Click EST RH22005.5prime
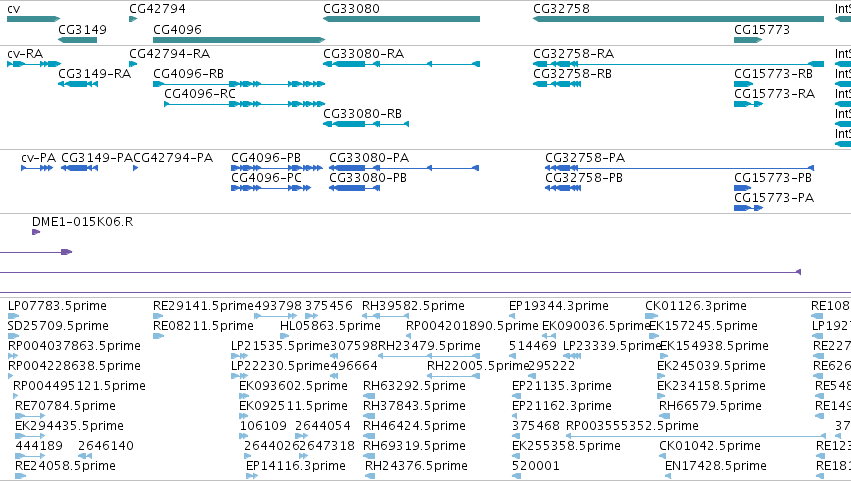 tap(478, 366)
